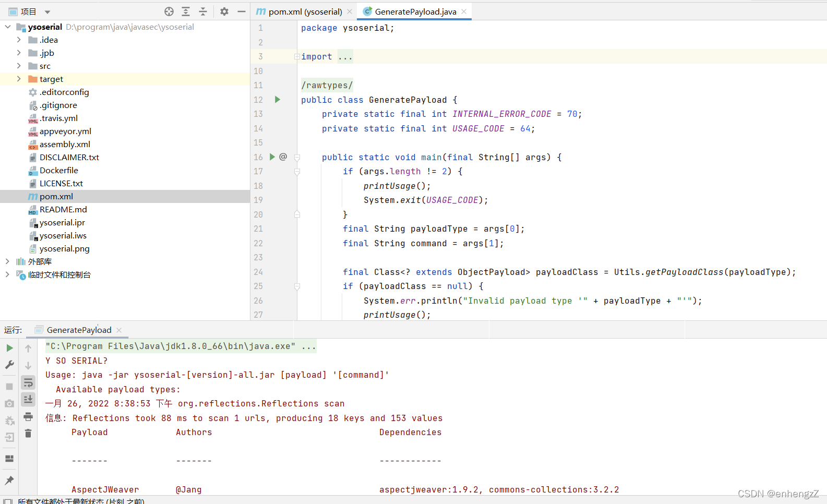Screen dimensions: 827x504
Task: Click the status bar tool windows icon
Action: tap(8, 501)
